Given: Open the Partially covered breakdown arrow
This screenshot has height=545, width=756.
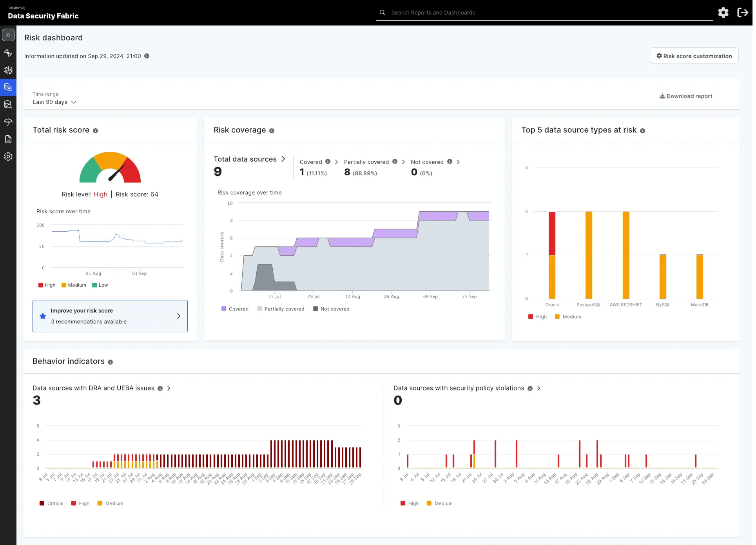Looking at the screenshot, I should coord(403,162).
